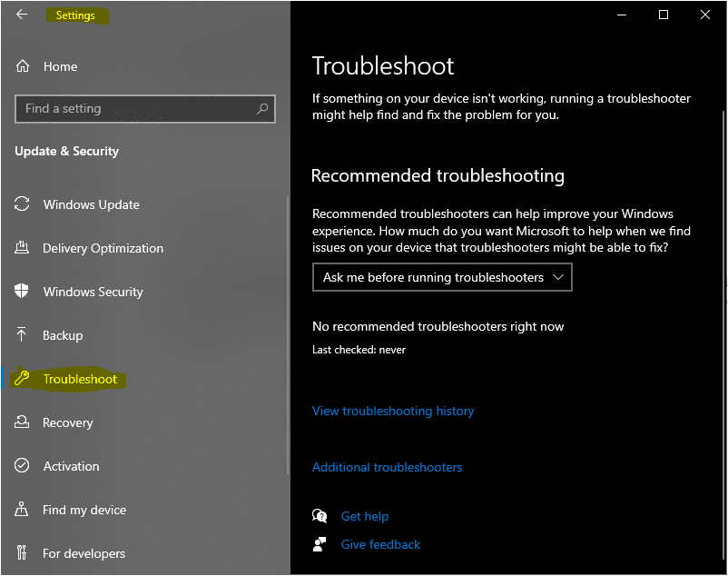Viewport: 728px width, 576px height.
Task: Open Additional troubleshooters link
Action: [x=387, y=467]
